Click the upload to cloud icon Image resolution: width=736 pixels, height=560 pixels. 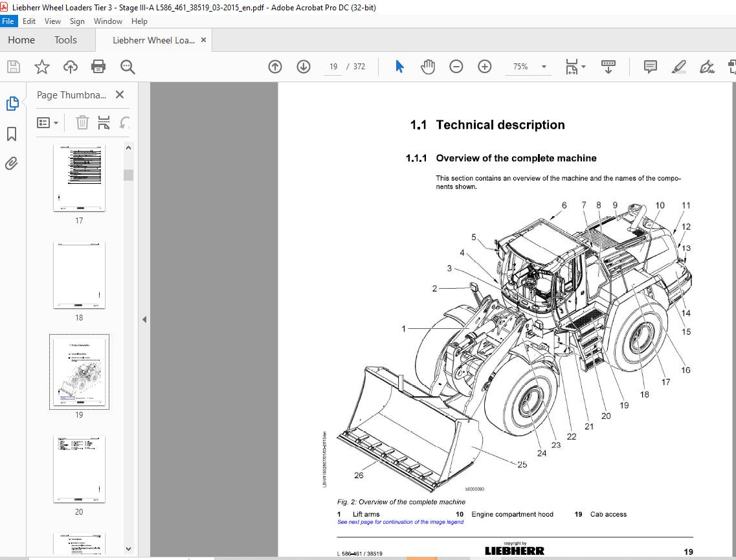click(x=71, y=67)
